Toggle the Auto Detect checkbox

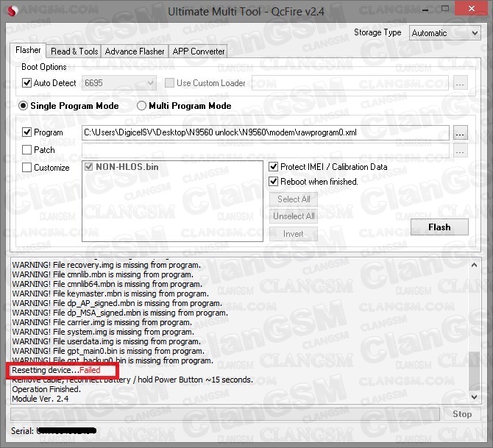coord(26,82)
